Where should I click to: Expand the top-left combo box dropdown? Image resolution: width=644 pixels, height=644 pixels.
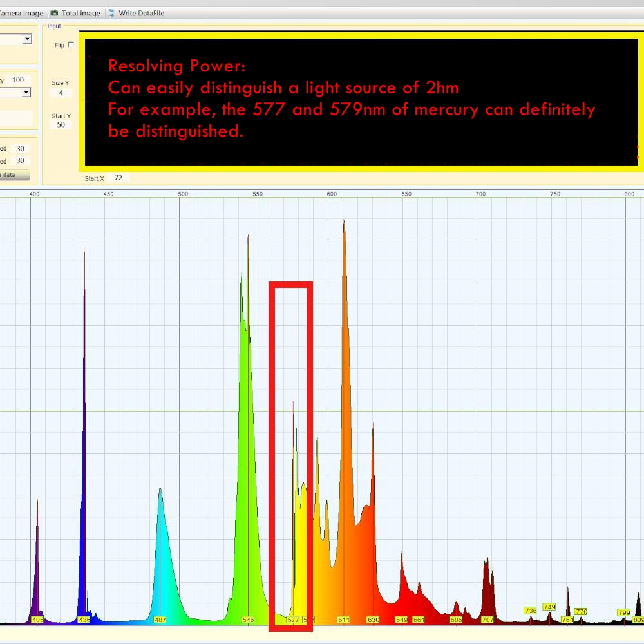tap(27, 39)
